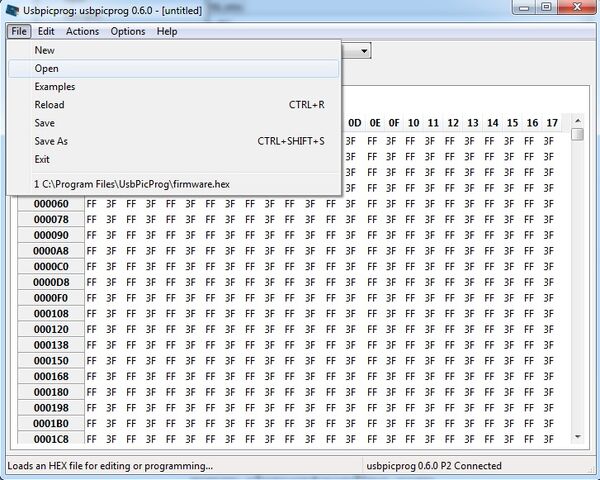Maximize the Usbpicprog window

click(x=546, y=7)
